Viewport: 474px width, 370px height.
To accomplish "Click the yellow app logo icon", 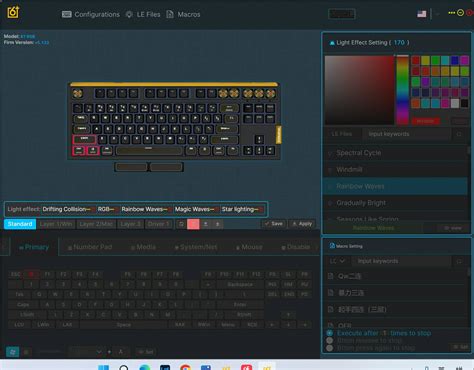I will [13, 12].
